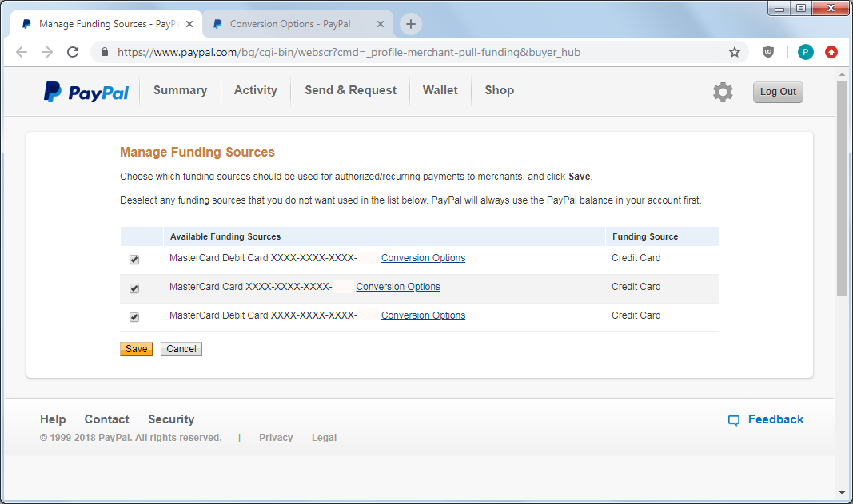Select the Manage Funding Sources browser tab
This screenshot has height=504, width=853.
coord(106,24)
